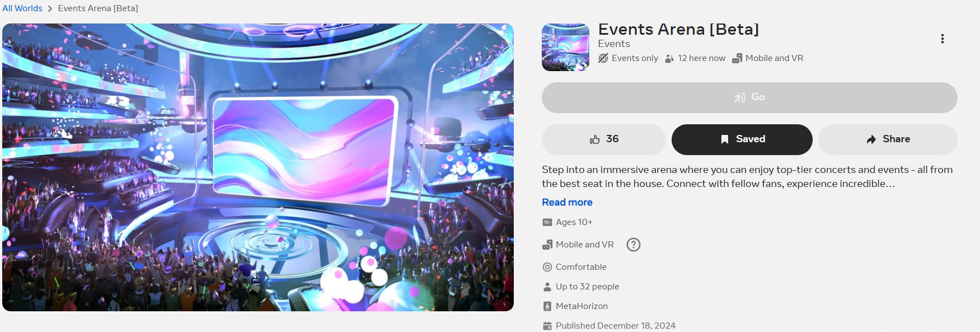Open the large arena preview image
The width and height of the screenshot is (980, 332).
point(258,167)
